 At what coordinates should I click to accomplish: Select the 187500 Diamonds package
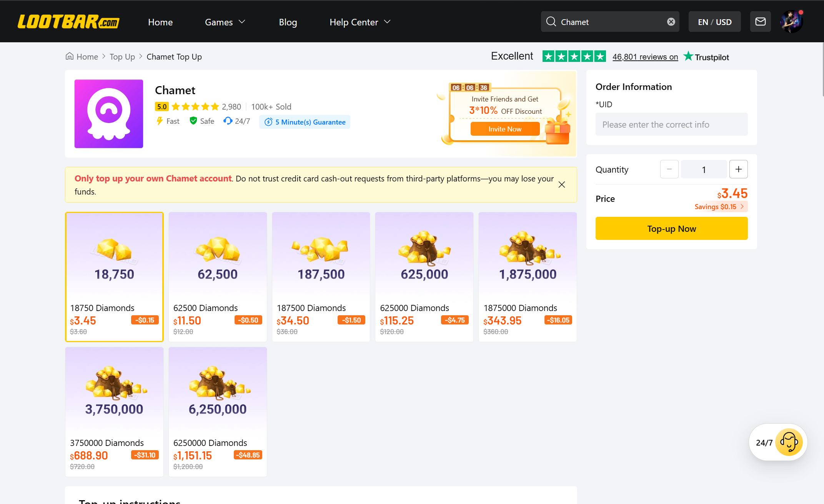tap(321, 277)
